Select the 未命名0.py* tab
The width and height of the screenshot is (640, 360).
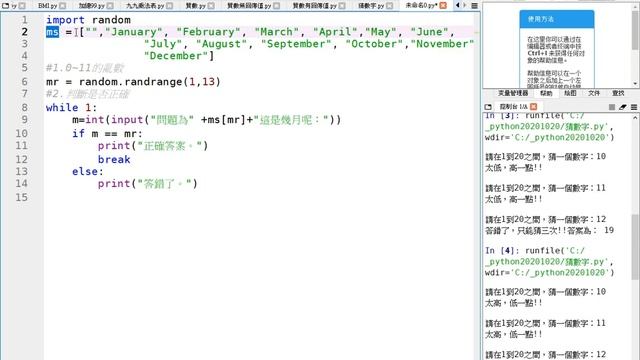[x=421, y=5]
